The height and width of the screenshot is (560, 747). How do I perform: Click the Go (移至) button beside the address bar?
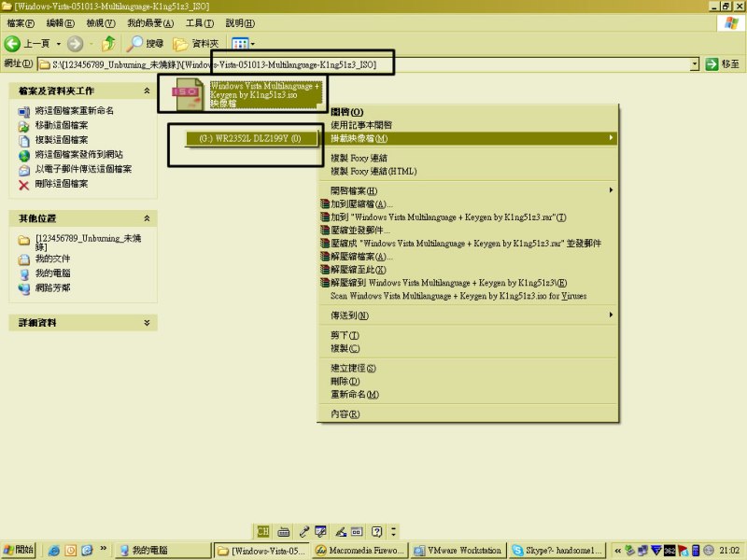722,63
